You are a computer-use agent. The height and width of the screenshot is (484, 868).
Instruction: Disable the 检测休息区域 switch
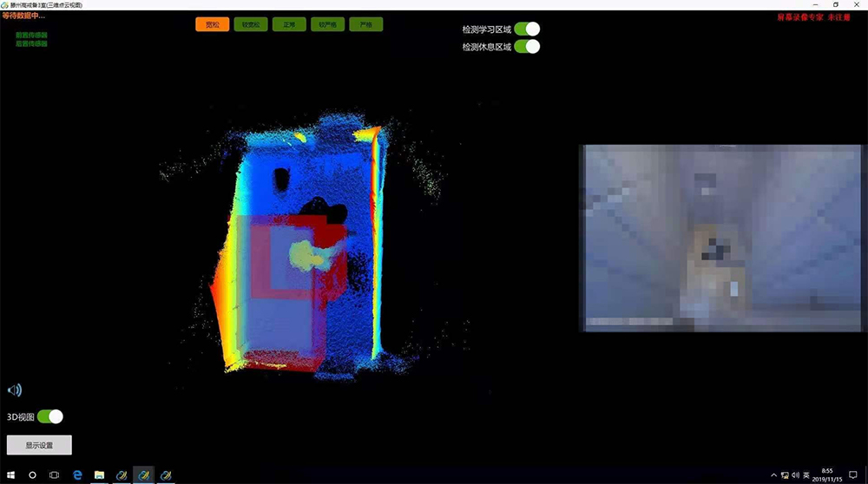(526, 46)
